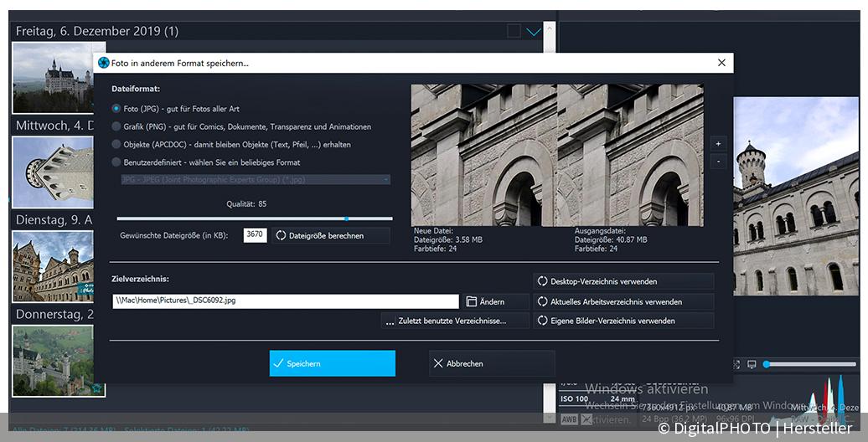Click the browser scrollbar up arrow

(x=549, y=28)
